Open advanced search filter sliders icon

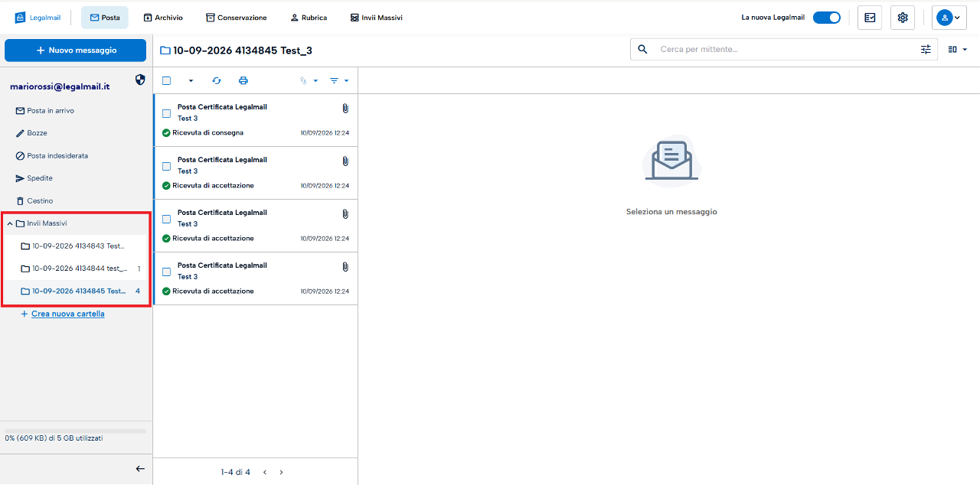pyautogui.click(x=926, y=49)
